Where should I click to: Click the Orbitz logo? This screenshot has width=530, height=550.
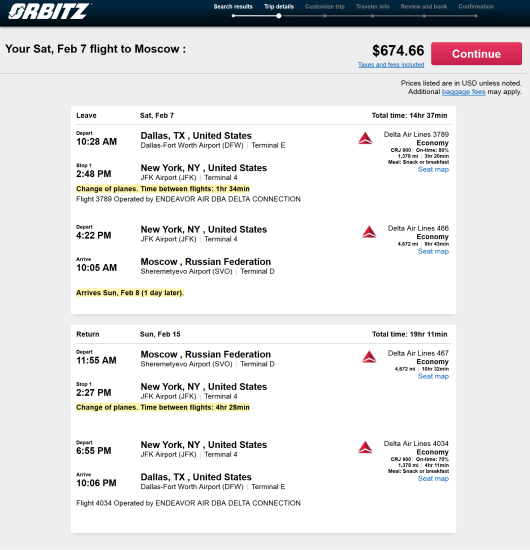click(x=49, y=11)
